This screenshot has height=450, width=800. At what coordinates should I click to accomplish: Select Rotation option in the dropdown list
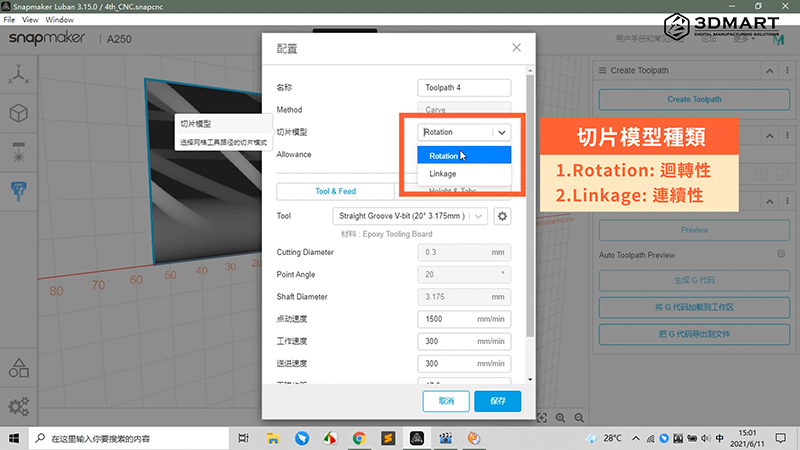(443, 155)
